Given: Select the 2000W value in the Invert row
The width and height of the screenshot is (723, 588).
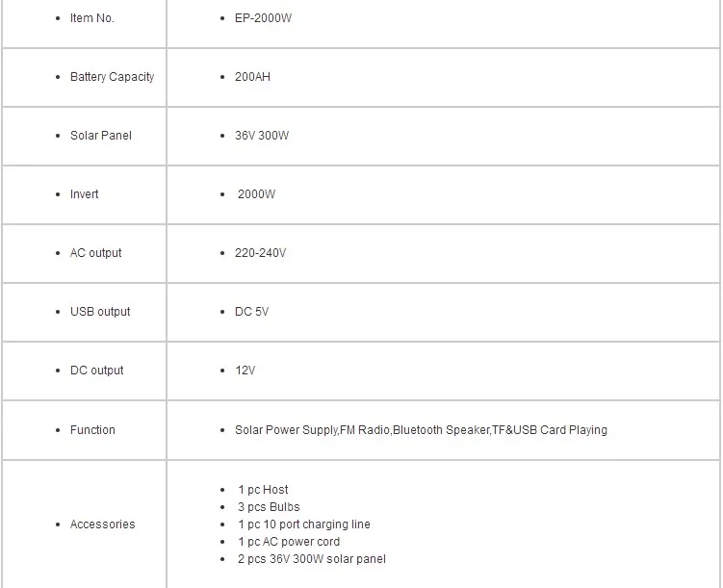Looking at the screenshot, I should click(256, 194).
